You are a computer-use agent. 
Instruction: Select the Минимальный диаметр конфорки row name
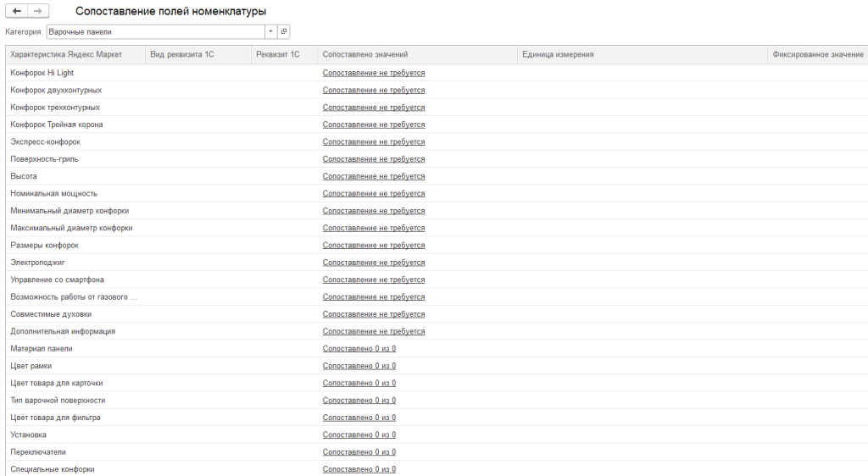(x=70, y=211)
